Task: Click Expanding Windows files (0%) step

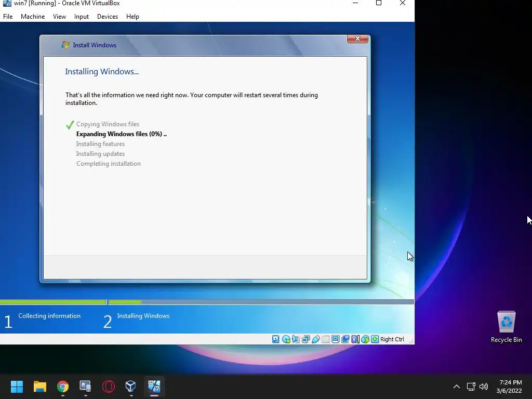Action: pyautogui.click(x=122, y=134)
